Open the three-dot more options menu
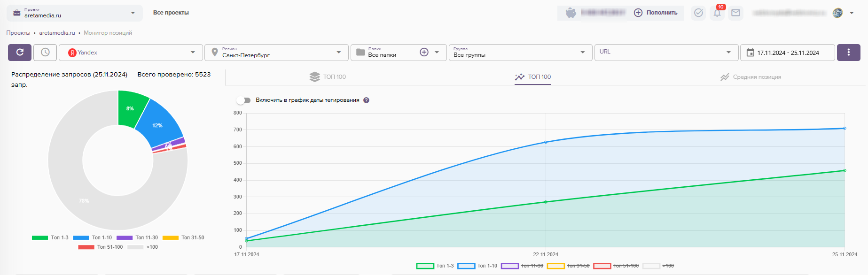Screen dimensions: 868x275 click(x=848, y=53)
